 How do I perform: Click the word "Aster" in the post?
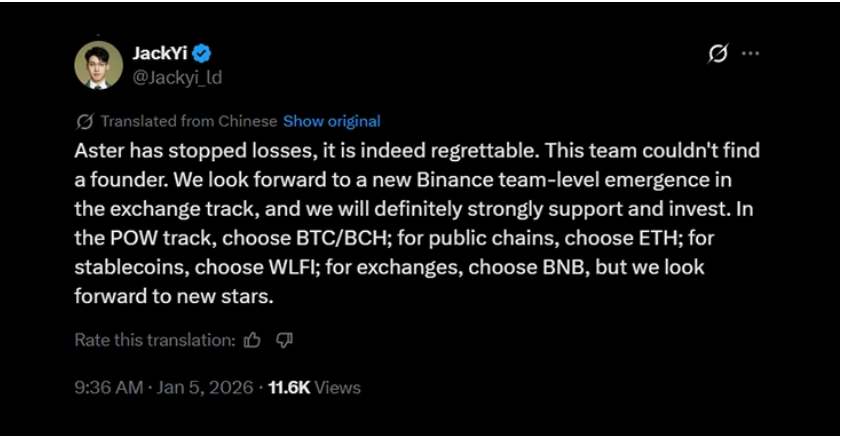coord(97,151)
